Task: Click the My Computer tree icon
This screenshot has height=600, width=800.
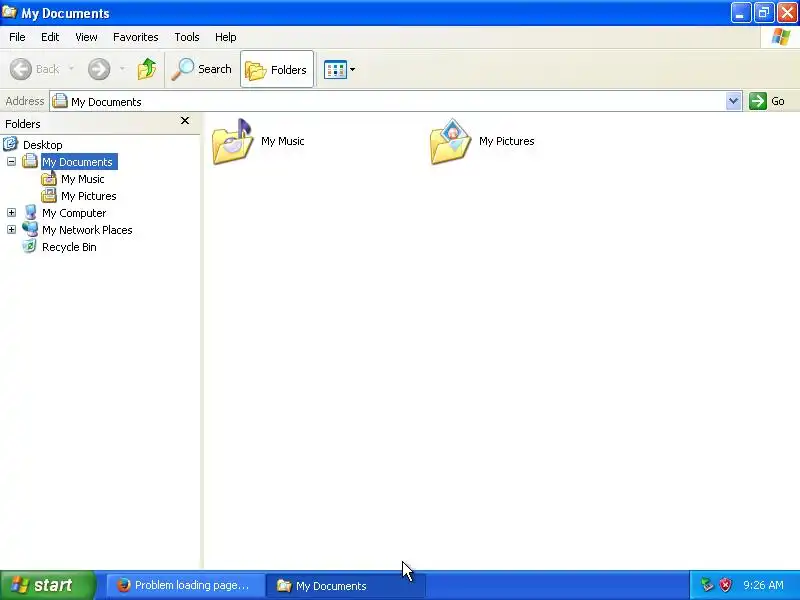Action: tap(31, 212)
